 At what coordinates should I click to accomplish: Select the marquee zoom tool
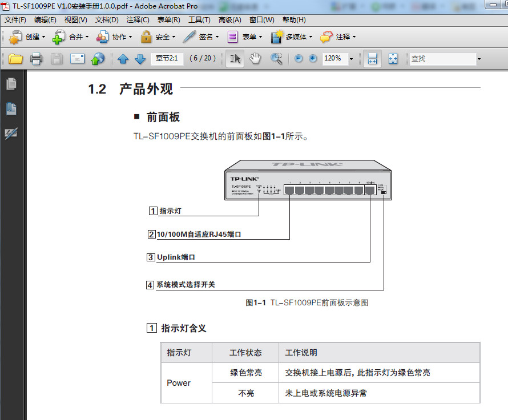276,59
